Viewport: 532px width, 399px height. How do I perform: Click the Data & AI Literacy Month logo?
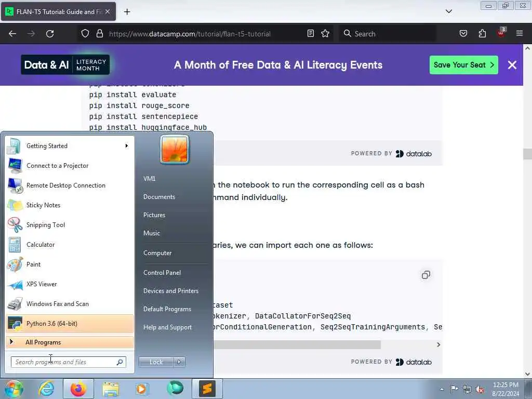[x=65, y=64]
